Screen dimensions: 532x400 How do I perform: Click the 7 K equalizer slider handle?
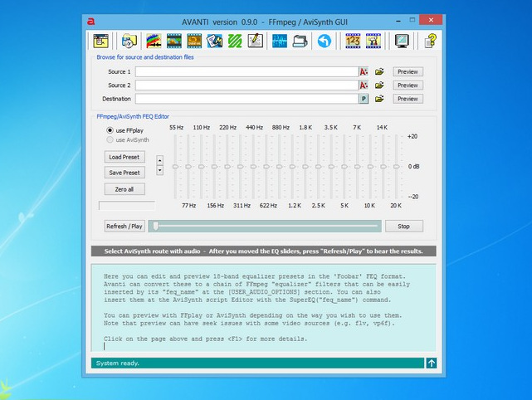[357, 167]
